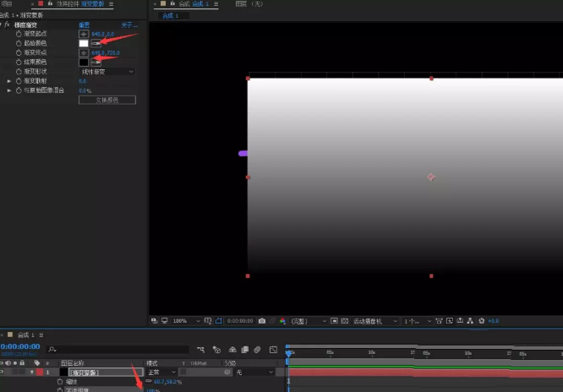Toggle fx enable switch for 梯度渐变 effect

7,24
